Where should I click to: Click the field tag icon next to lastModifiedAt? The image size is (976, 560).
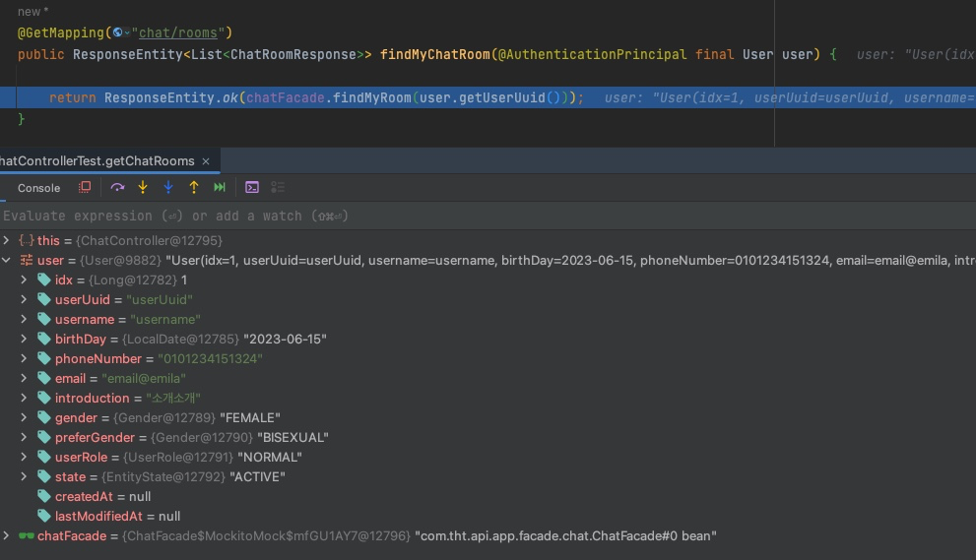click(x=43, y=516)
